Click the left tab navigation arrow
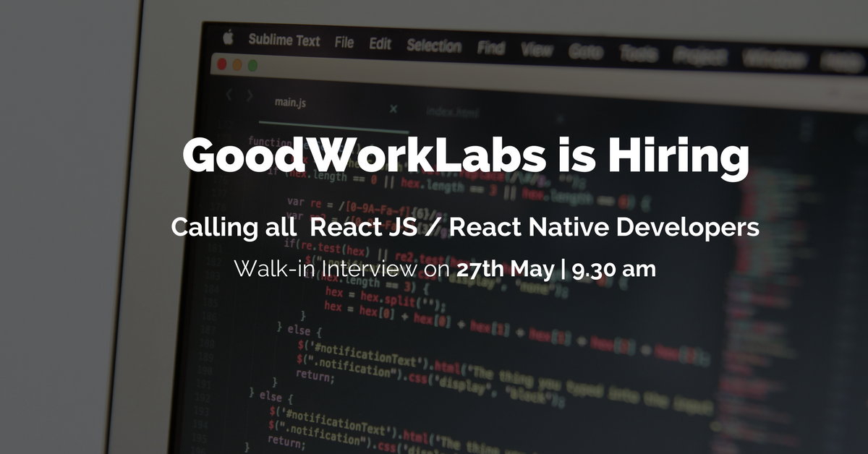 click(229, 95)
